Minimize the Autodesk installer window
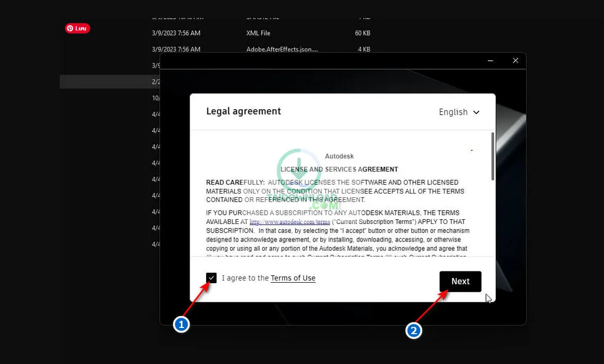This screenshot has width=604, height=364. [491, 61]
